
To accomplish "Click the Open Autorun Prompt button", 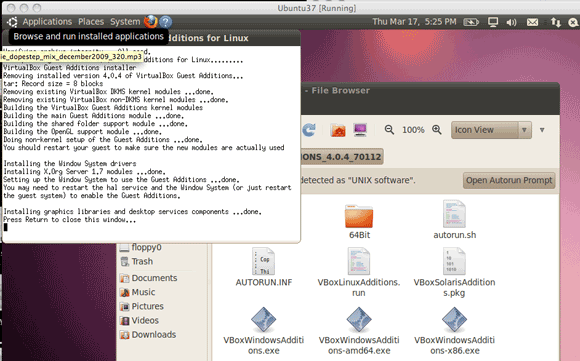I will [x=509, y=180].
